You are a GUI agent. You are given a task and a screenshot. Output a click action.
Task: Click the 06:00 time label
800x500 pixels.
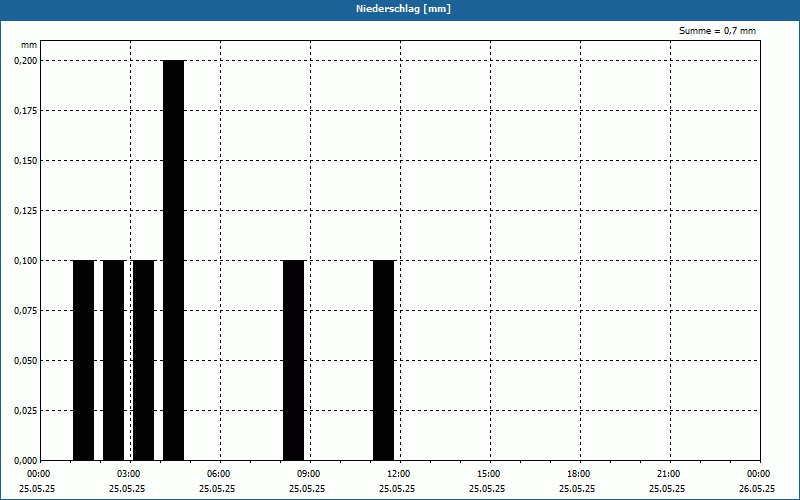[x=219, y=474]
